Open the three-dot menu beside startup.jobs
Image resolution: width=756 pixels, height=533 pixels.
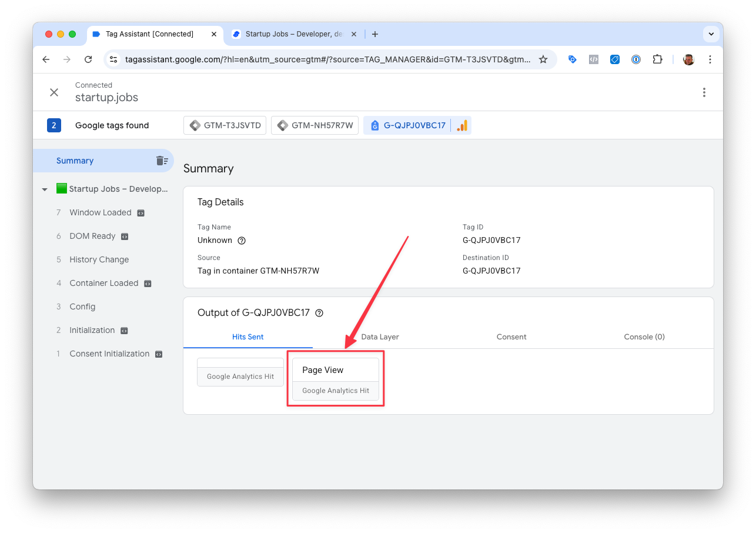click(704, 92)
